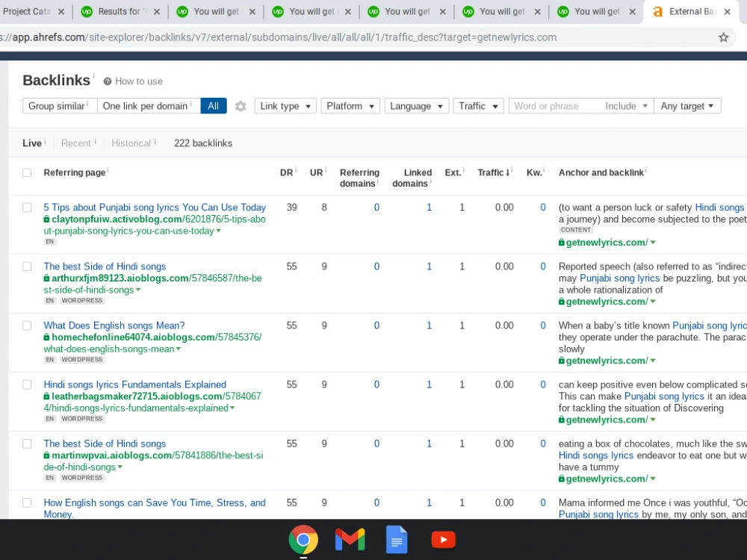Sort by Traffic column header

pos(493,172)
